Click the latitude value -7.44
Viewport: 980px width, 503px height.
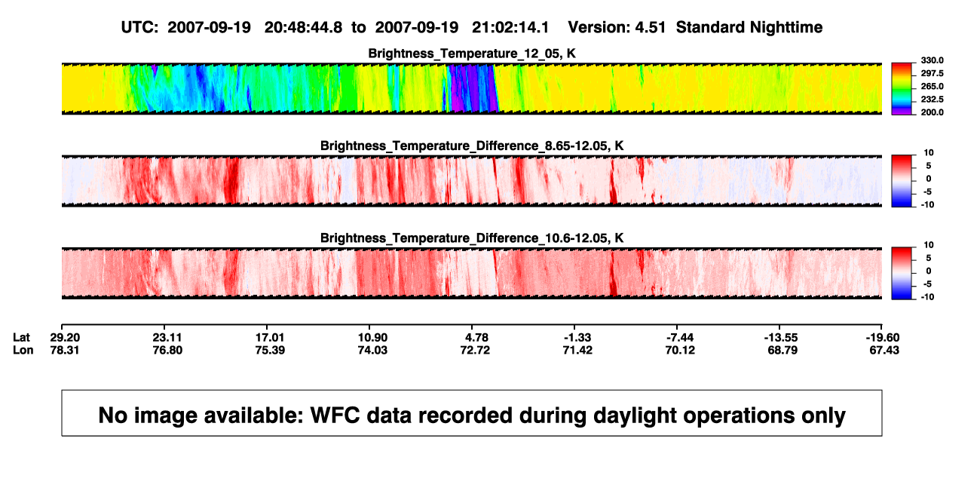680,336
